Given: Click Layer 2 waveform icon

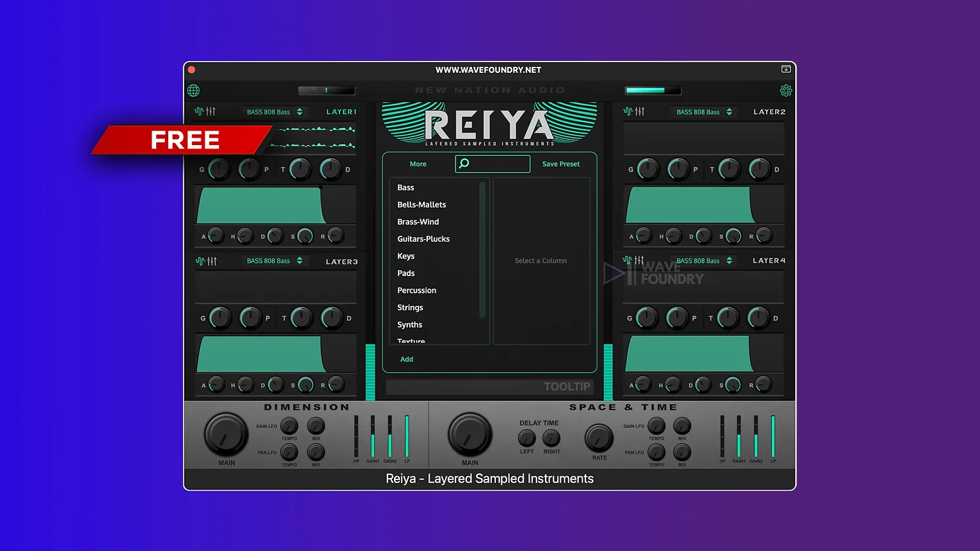Looking at the screenshot, I should (628, 111).
